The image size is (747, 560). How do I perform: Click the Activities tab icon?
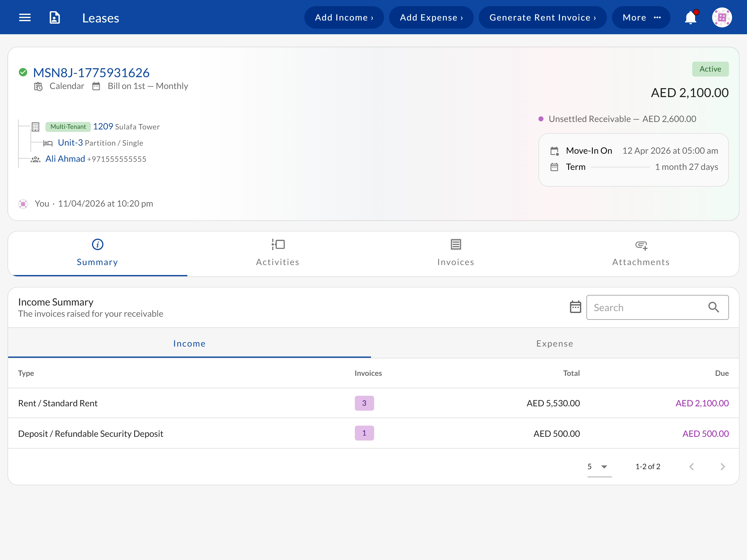coord(278,244)
